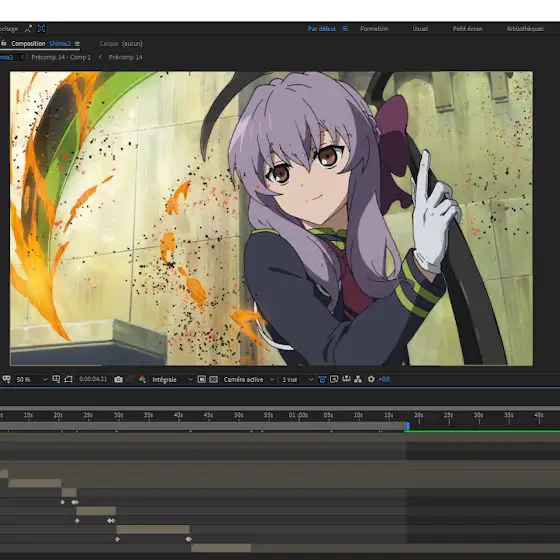Select the Composition Shinoa2 panel tab
Screen dimensions: 560x560
(41, 44)
